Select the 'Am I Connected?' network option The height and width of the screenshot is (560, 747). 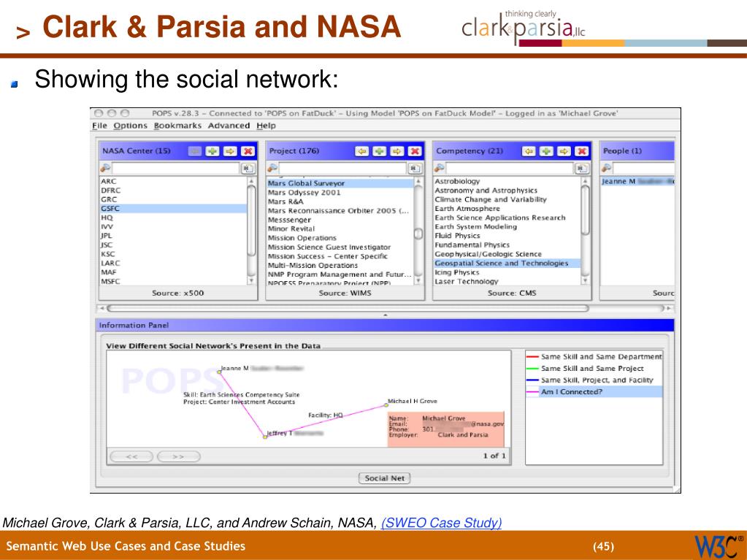tap(594, 392)
